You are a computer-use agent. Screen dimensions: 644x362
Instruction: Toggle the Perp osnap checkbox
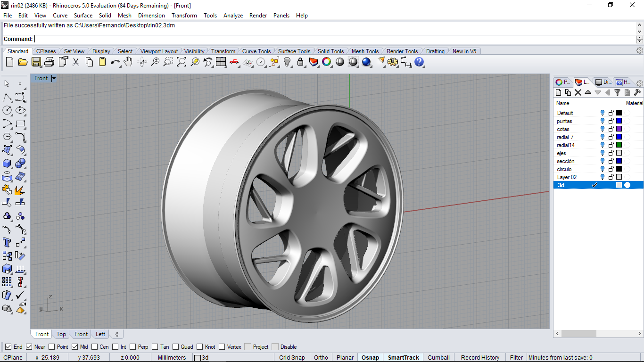click(133, 347)
